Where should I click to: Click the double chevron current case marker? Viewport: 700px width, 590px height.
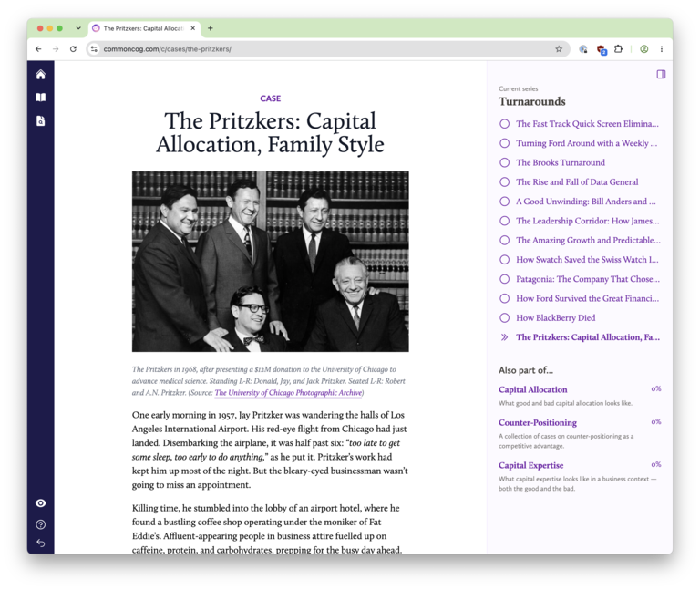504,337
